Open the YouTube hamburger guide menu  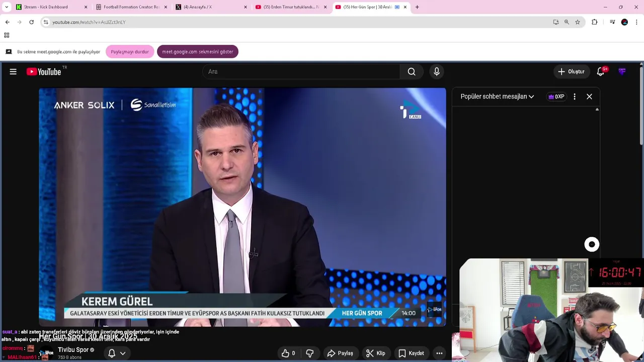point(13,72)
